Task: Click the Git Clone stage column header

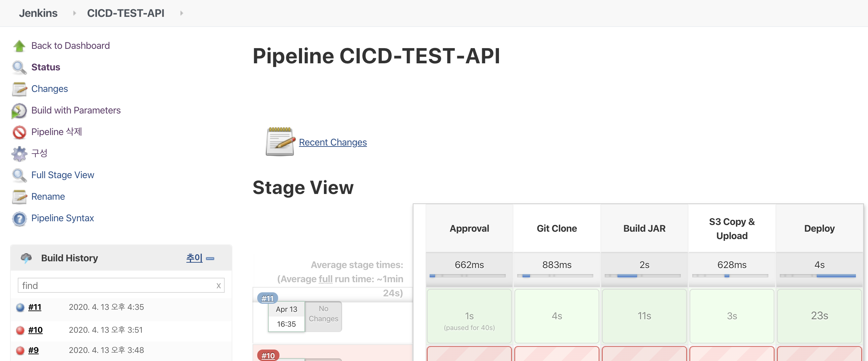Action: click(x=557, y=229)
